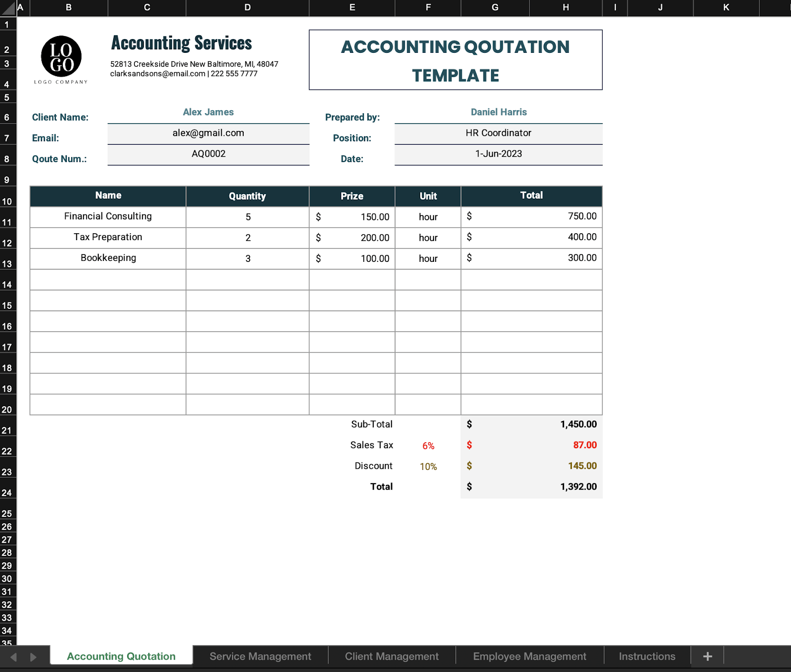
Task: Click the Discount 10% percentage cell
Action: pyautogui.click(x=428, y=466)
